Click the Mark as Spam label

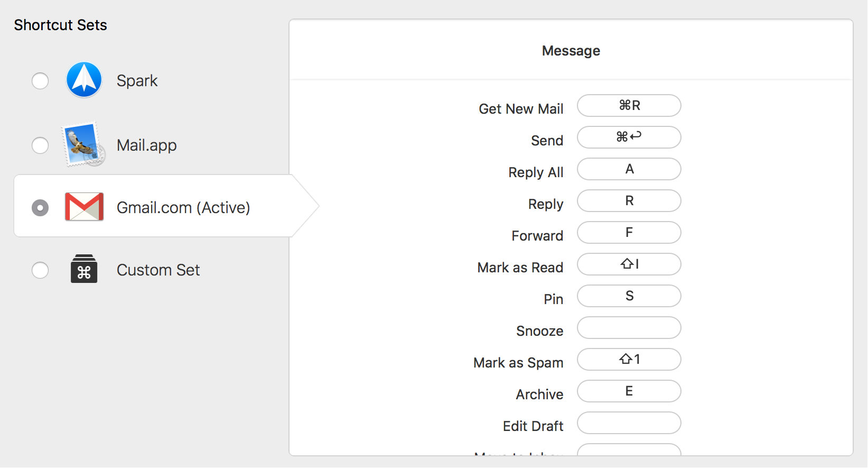pyautogui.click(x=518, y=363)
